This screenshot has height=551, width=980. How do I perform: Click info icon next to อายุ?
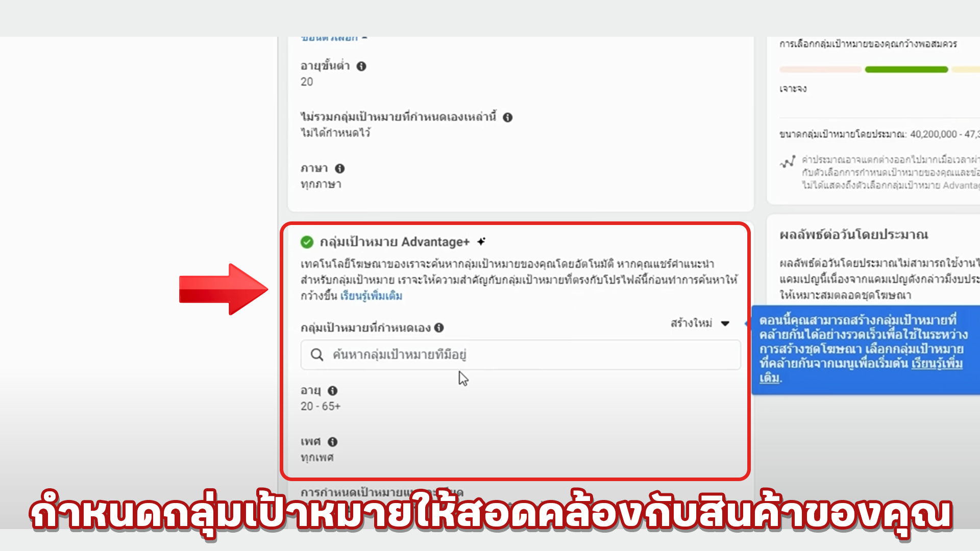coord(333,391)
